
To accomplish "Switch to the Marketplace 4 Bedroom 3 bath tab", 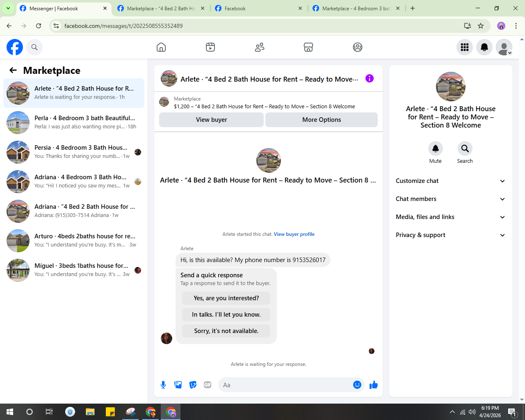I will [356, 8].
